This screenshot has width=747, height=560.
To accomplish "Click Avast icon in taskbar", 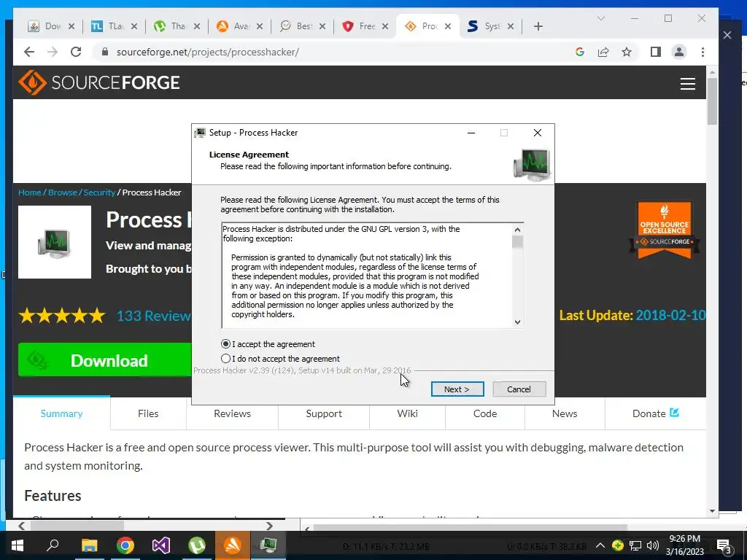I will 233,545.
